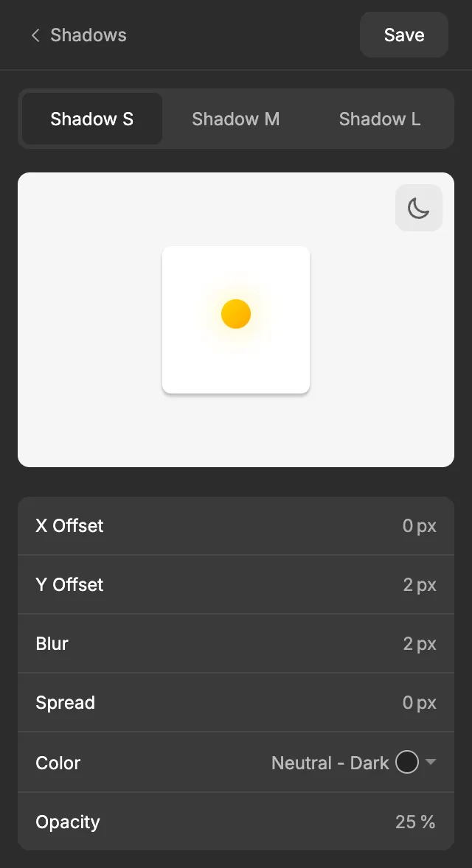
Task: Click the Blur row label
Action: 52,643
